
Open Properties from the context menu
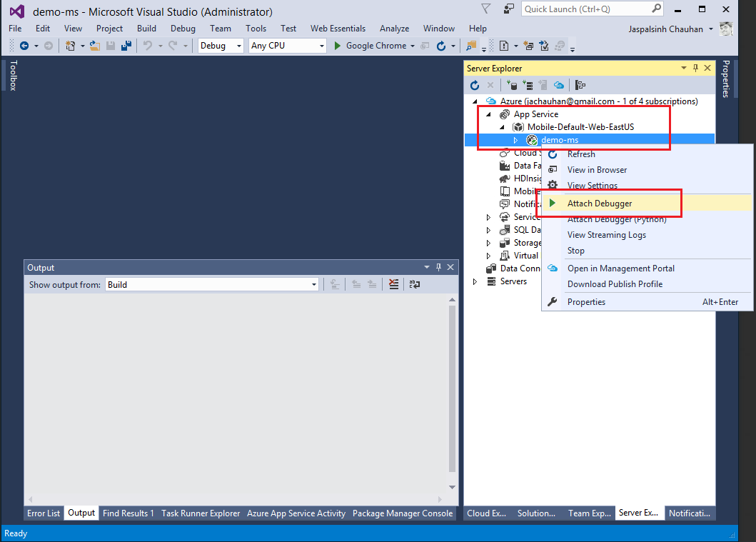647,302
